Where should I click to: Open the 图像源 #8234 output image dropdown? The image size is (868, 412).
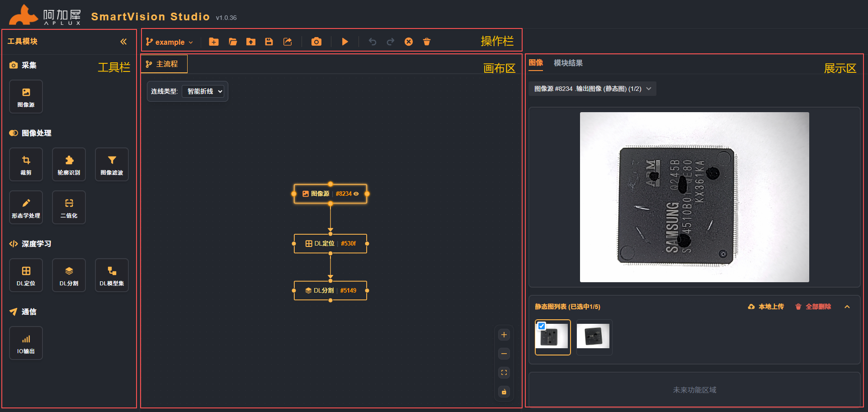pos(649,89)
